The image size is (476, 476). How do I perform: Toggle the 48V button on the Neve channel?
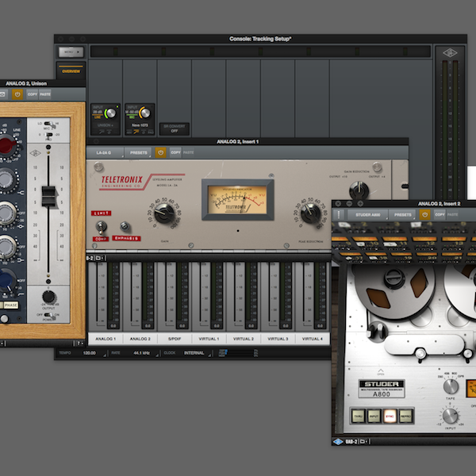tap(129, 132)
